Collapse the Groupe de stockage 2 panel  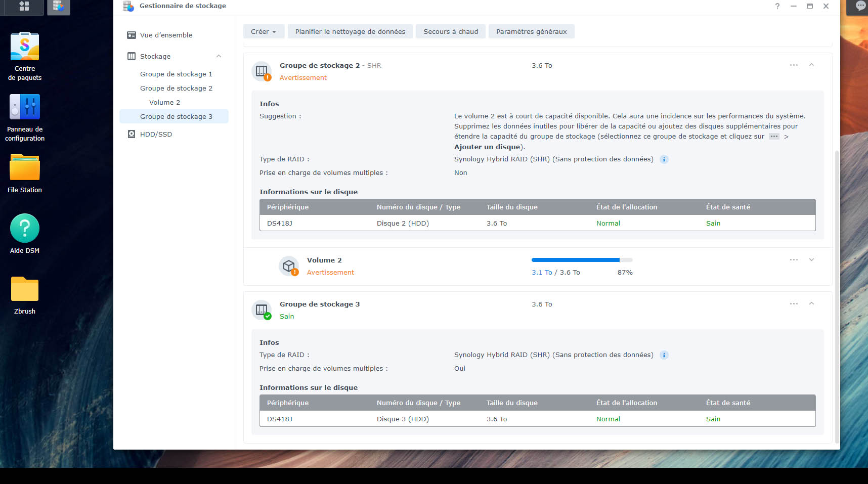coord(811,65)
